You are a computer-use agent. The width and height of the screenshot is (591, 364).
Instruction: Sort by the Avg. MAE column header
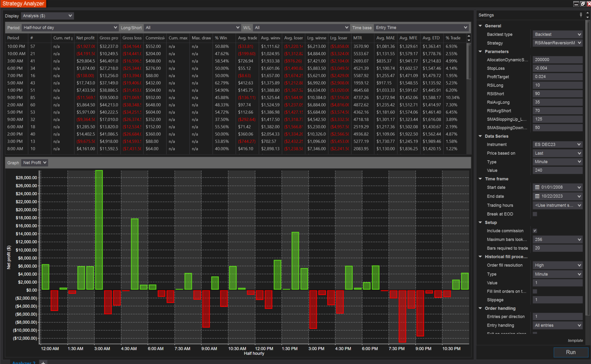(x=386, y=38)
